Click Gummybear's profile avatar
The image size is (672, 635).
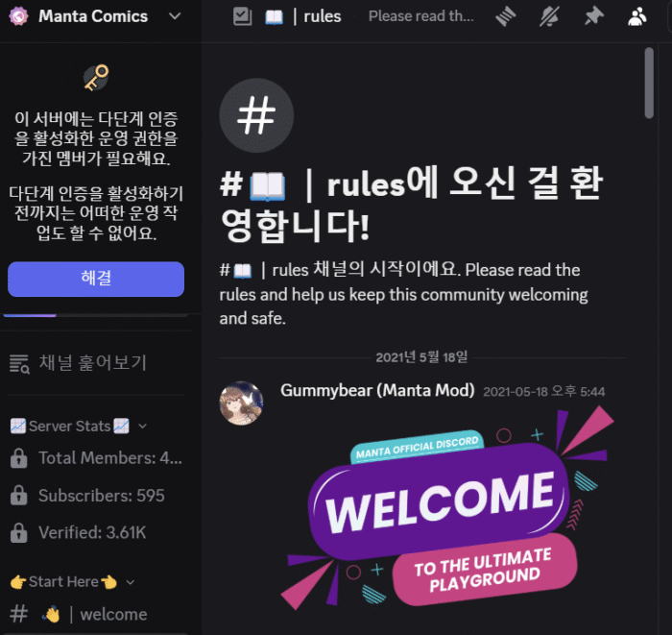click(x=241, y=403)
